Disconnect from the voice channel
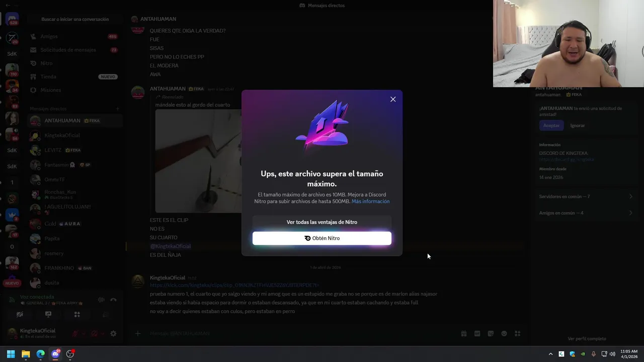The image size is (644, 362). point(113,300)
